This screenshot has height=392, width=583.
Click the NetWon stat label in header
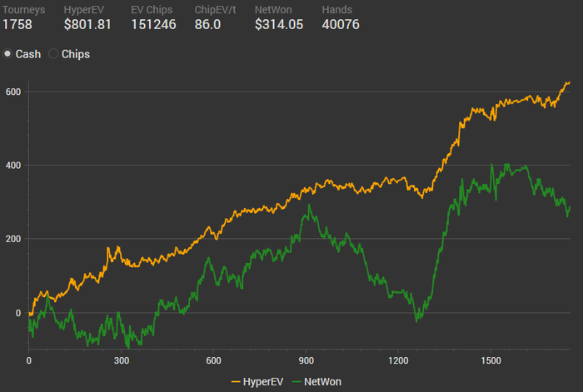tap(273, 10)
